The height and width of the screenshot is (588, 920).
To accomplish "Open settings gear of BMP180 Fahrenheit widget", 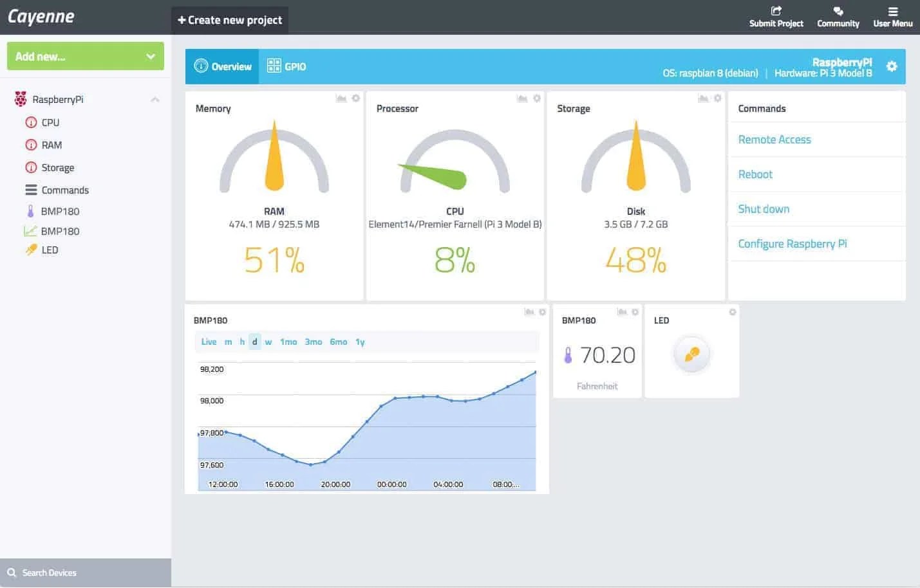I will coord(635,312).
